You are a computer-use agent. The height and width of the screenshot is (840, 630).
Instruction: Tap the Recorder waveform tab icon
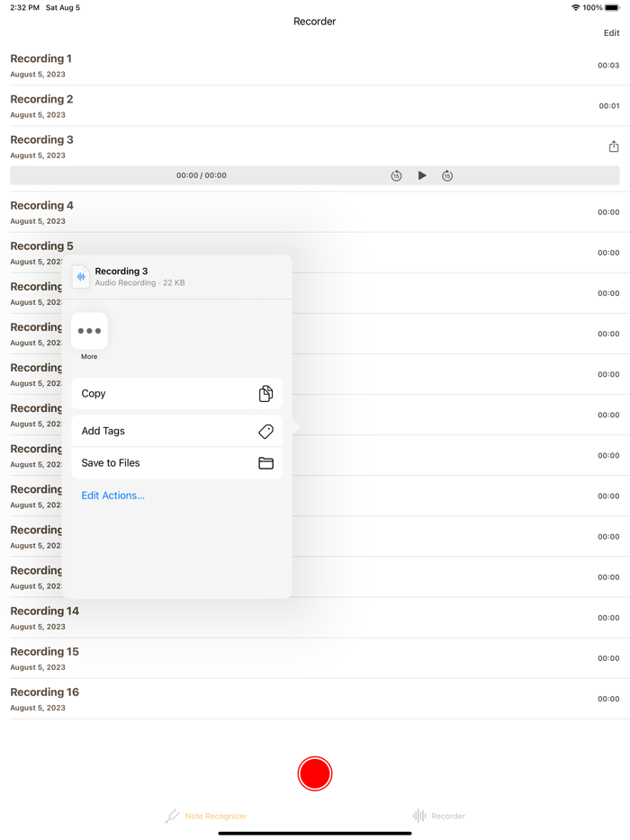coord(419,816)
